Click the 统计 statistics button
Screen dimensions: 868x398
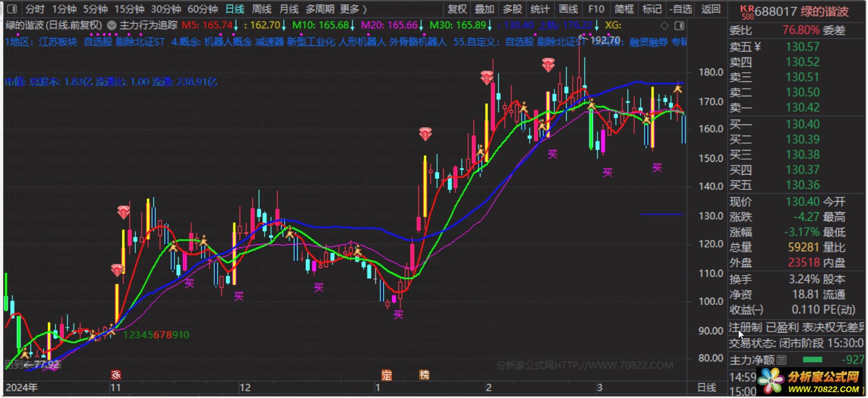tap(540, 9)
